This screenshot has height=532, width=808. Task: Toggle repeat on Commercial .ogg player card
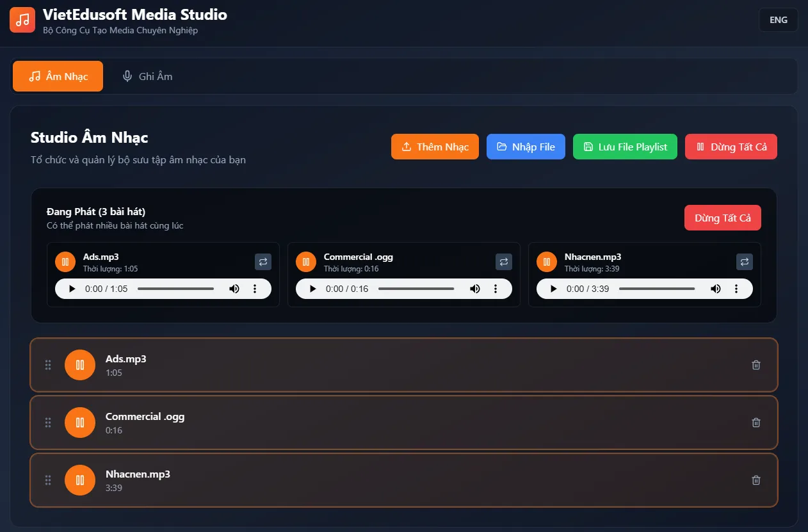coord(504,261)
